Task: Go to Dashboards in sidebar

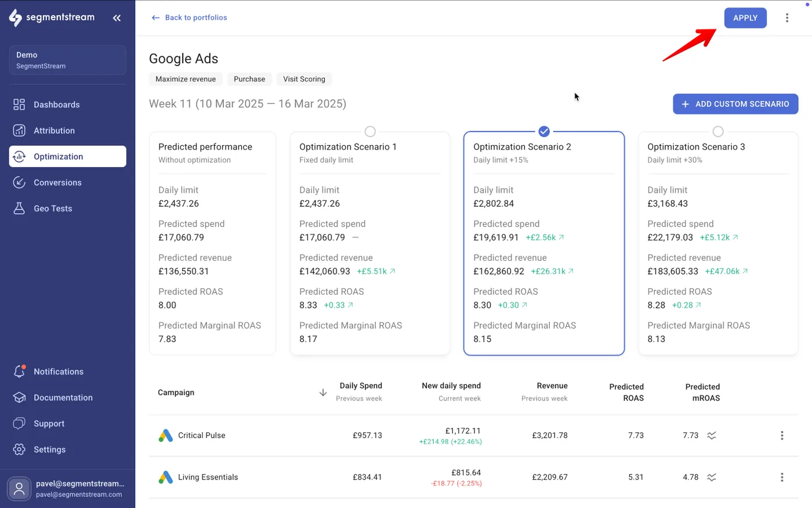Action: 56,105
